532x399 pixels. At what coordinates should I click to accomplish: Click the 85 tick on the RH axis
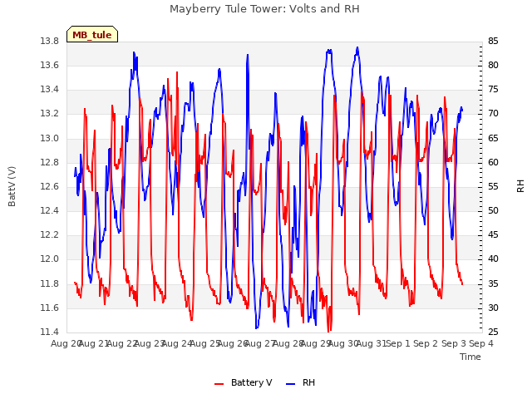[493, 42]
